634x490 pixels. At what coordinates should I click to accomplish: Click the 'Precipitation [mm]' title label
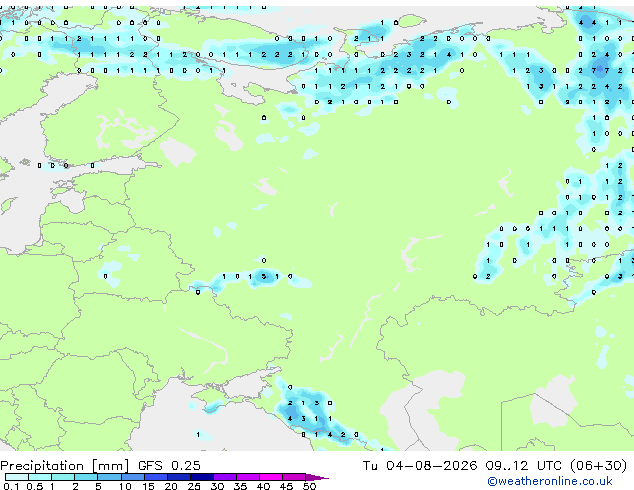[x=65, y=466]
